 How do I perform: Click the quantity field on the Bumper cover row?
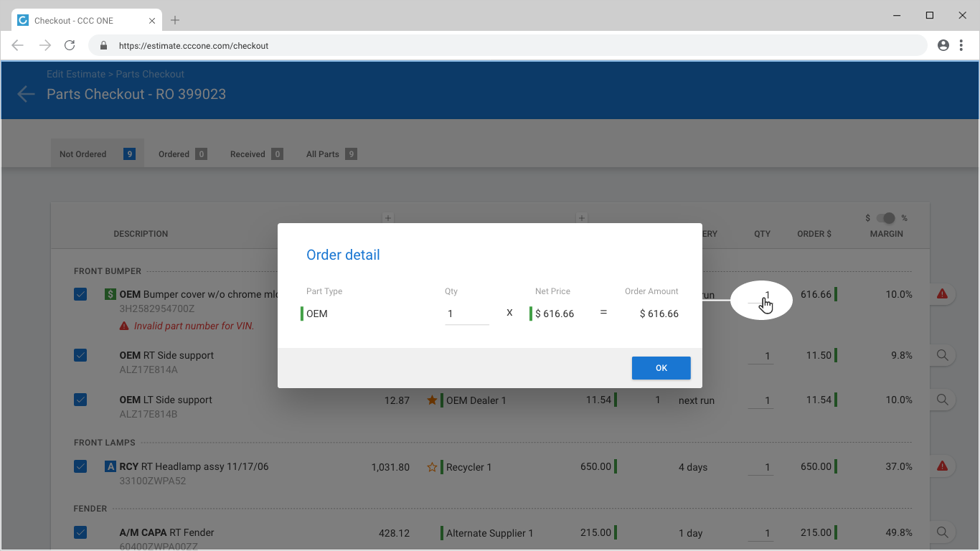pyautogui.click(x=761, y=295)
